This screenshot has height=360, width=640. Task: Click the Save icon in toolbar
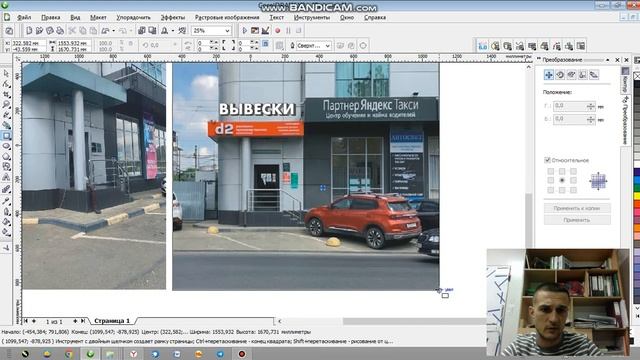[x=49, y=31]
